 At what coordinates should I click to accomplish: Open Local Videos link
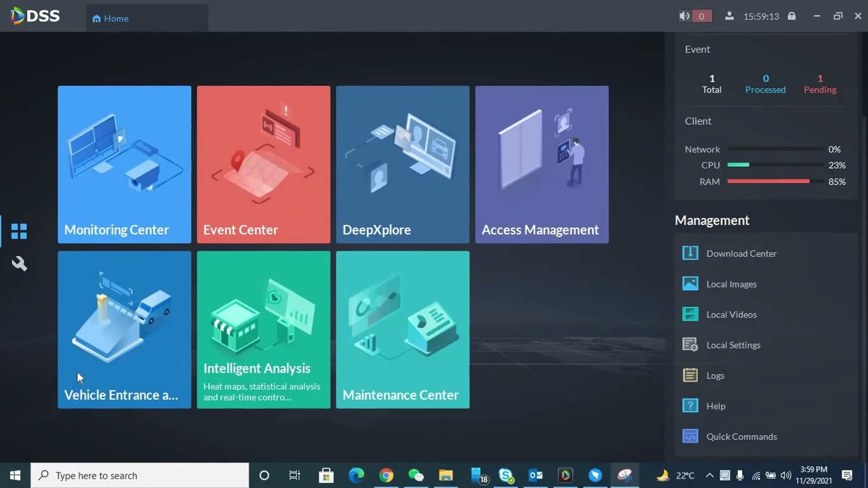pyautogui.click(x=731, y=314)
